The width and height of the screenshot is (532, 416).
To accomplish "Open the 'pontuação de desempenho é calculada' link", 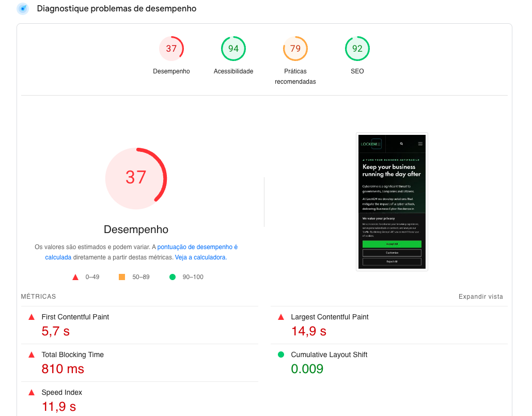I will (x=197, y=248).
